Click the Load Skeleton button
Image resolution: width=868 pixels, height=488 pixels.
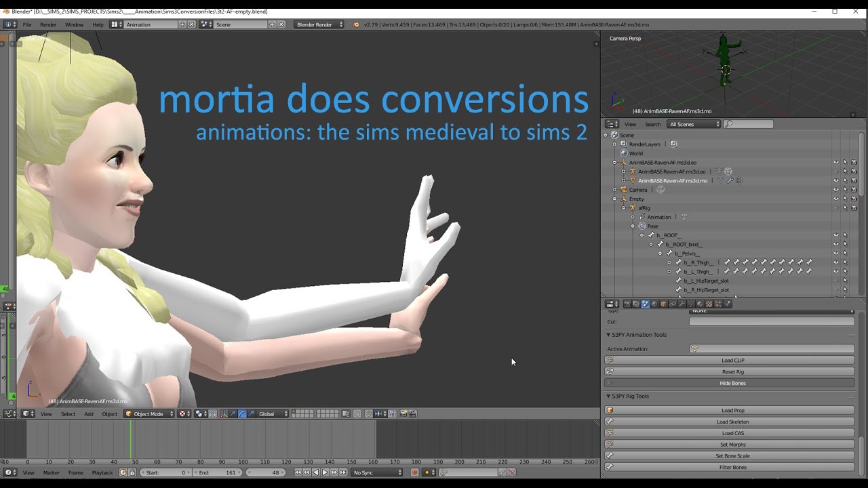click(x=730, y=422)
